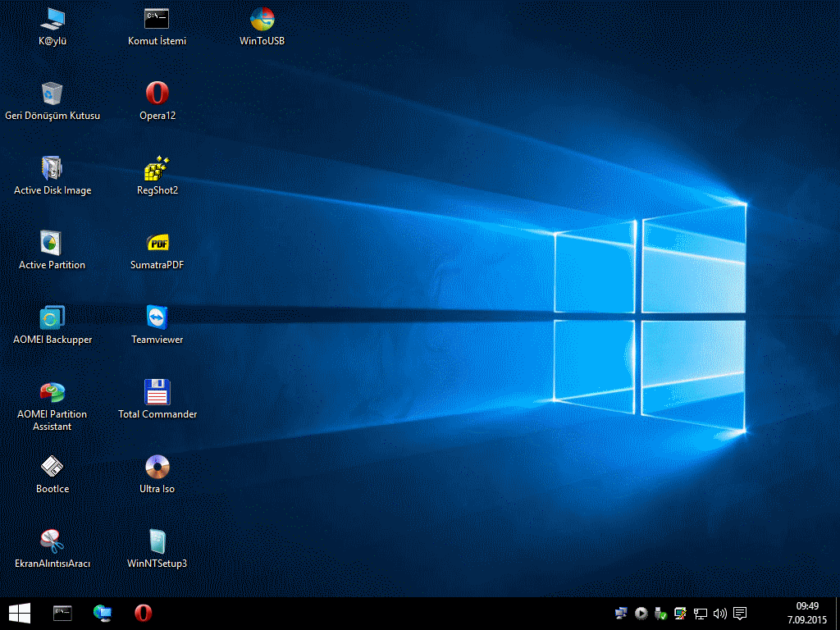Open the Windows Start menu

(x=20, y=613)
